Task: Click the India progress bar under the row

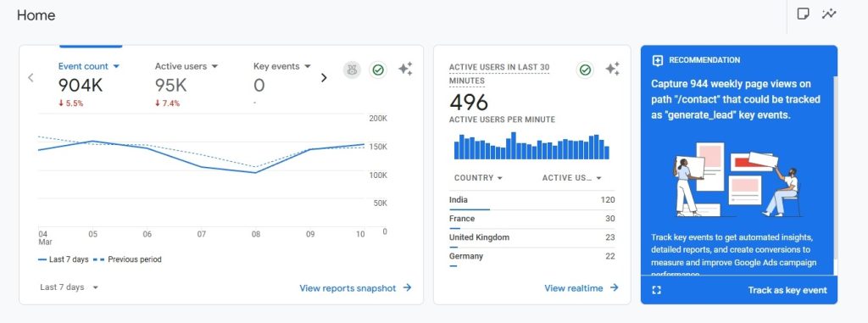Action: coord(470,209)
